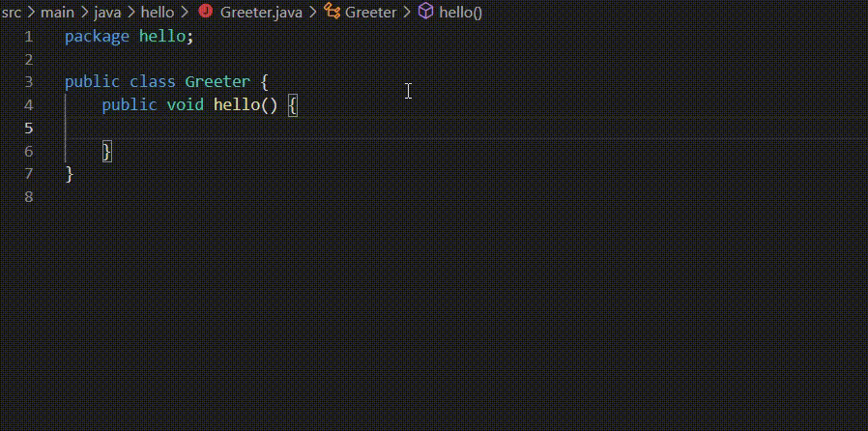Click the 'class' keyword on line 3
The width and height of the screenshot is (868, 431).
click(152, 82)
